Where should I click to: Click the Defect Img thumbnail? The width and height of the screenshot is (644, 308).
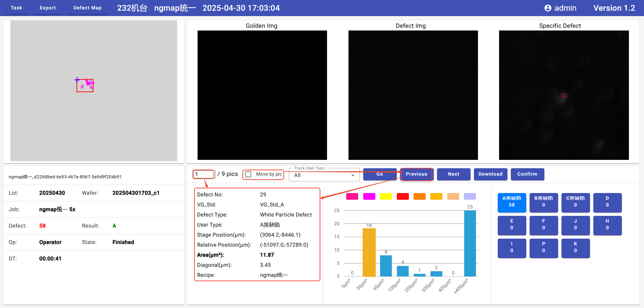point(413,95)
